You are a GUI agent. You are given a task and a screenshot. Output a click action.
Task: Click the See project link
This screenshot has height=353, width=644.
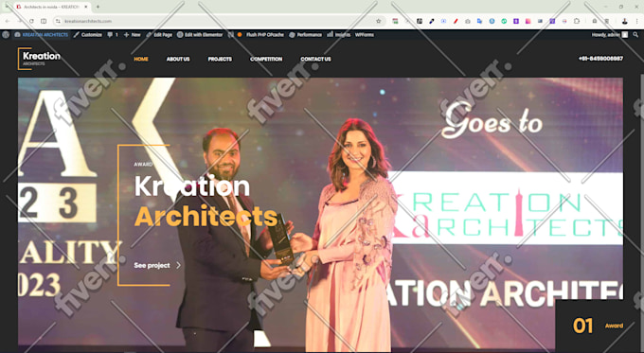152,266
